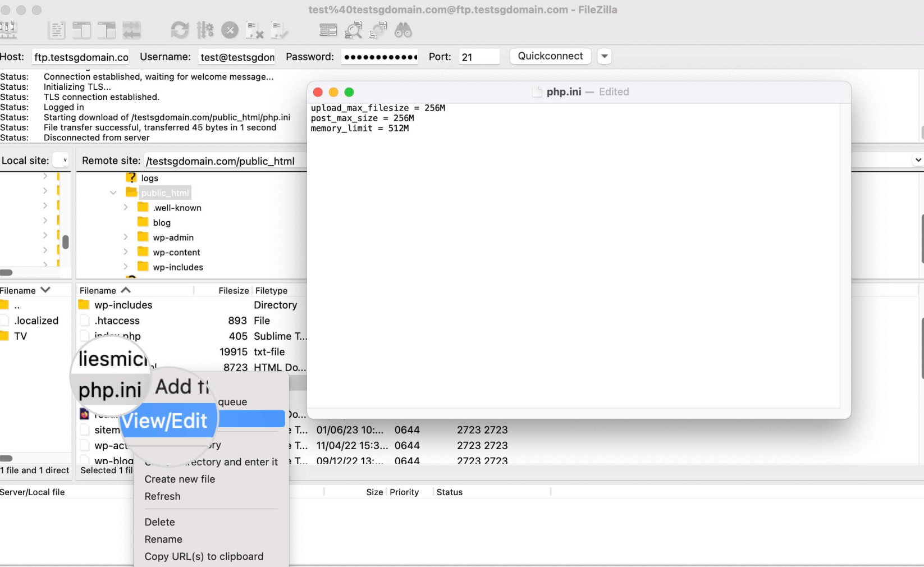Choose Refresh in the context menu
The height and width of the screenshot is (567, 924).
(162, 496)
